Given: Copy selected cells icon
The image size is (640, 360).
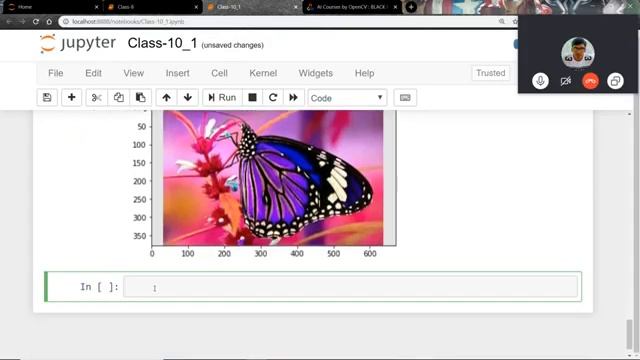Looking at the screenshot, I should coord(119,98).
